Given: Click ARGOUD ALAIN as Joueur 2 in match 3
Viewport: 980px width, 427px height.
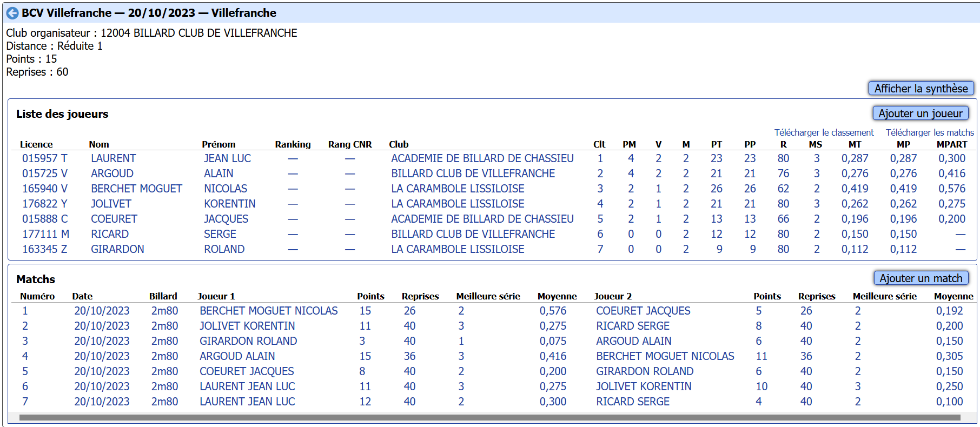Looking at the screenshot, I should (x=634, y=341).
